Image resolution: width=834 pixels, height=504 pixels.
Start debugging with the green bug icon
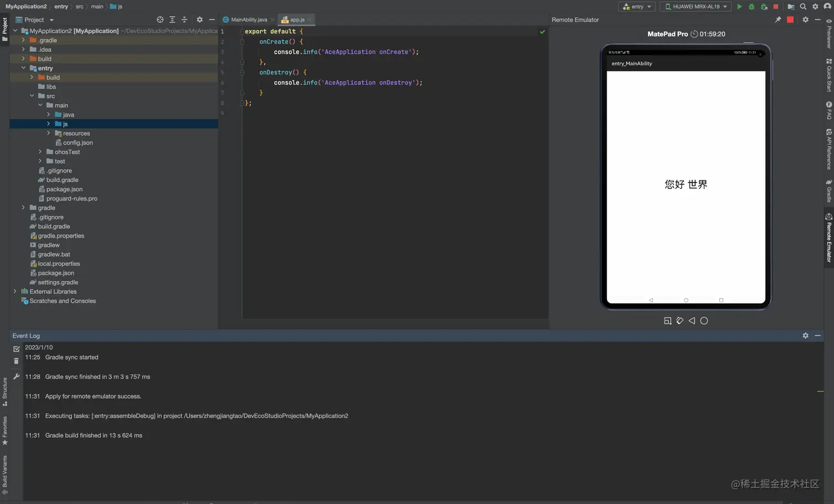[x=751, y=7]
